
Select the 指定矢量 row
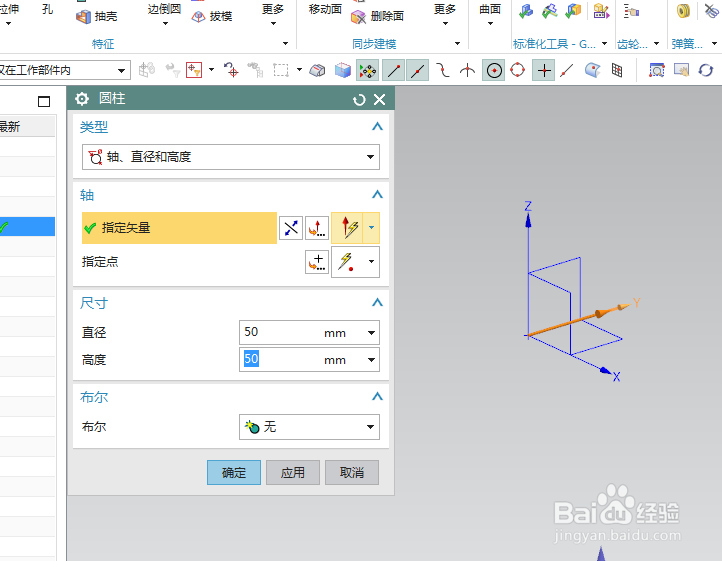pyautogui.click(x=179, y=228)
